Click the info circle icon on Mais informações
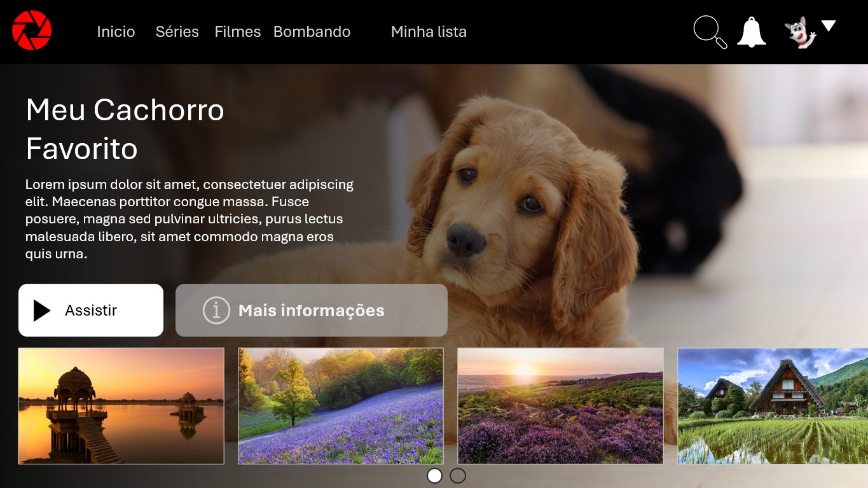 point(216,310)
